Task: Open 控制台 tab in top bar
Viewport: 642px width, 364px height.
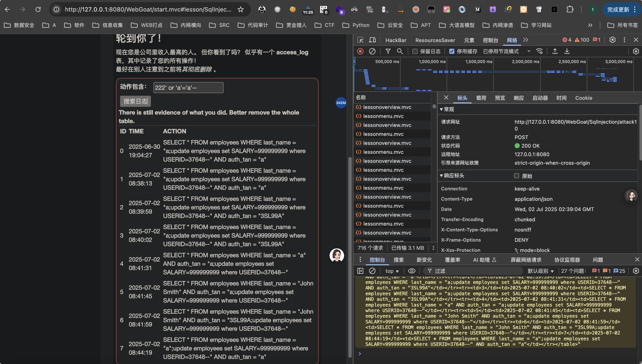Action: [x=490, y=40]
